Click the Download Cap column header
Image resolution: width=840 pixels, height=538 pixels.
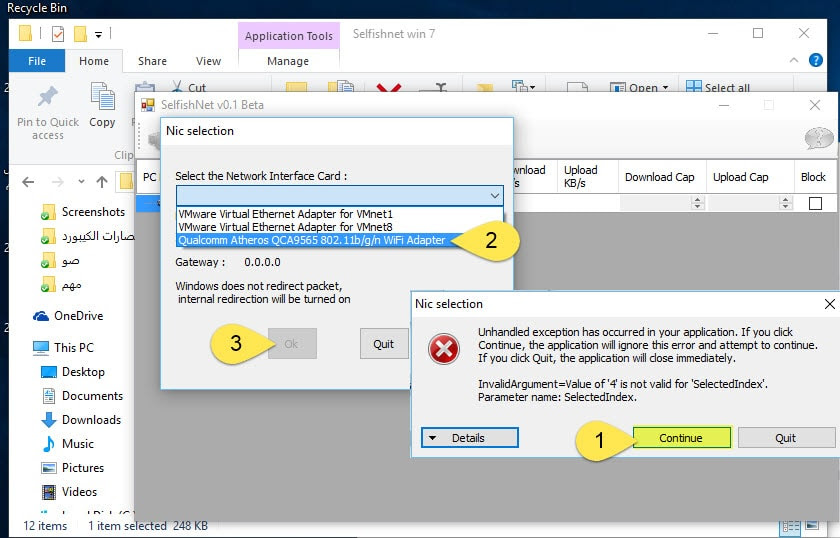point(662,177)
